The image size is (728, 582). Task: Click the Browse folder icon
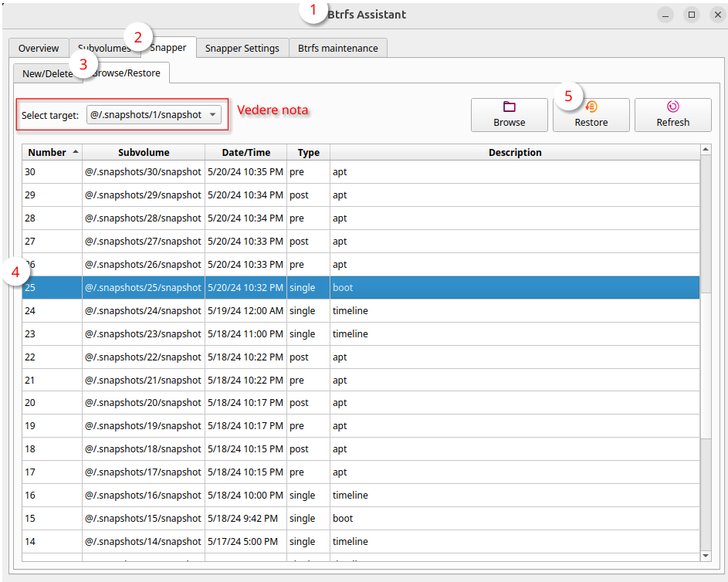tap(509, 107)
